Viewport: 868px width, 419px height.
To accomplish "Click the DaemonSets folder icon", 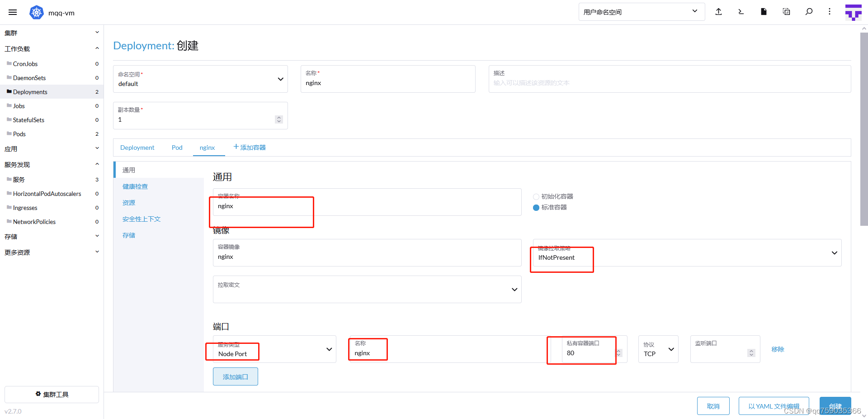I will click(9, 77).
